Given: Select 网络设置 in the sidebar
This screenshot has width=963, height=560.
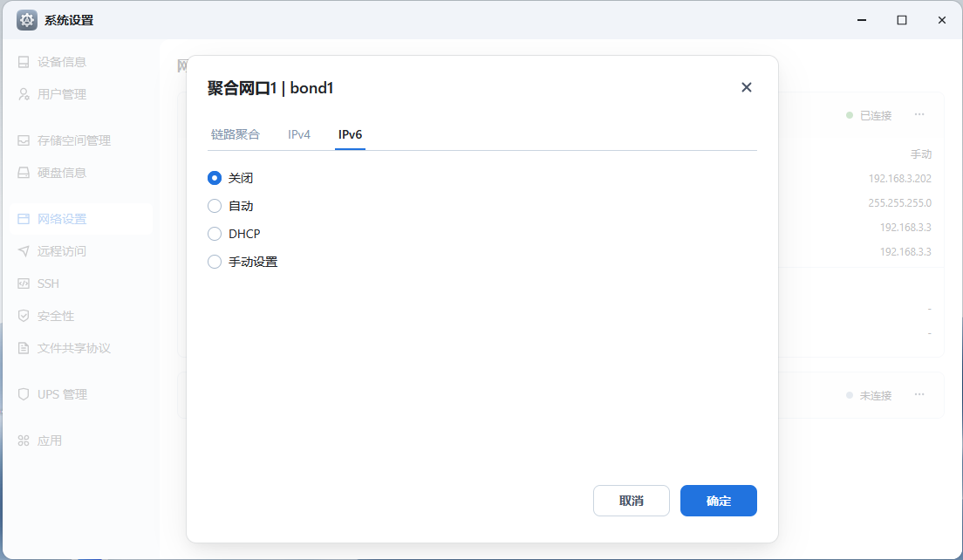Looking at the screenshot, I should pyautogui.click(x=81, y=219).
